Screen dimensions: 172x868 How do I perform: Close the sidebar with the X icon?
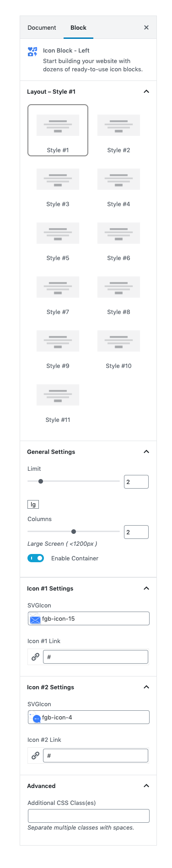pos(146,27)
